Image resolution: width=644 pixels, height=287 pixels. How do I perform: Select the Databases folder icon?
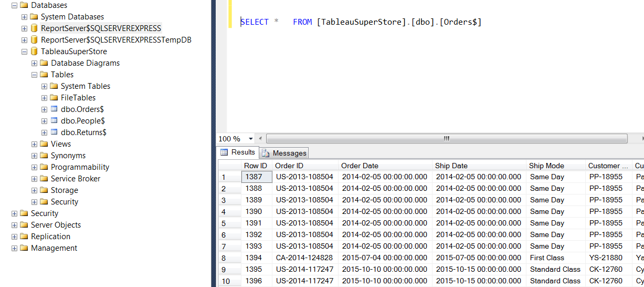click(24, 5)
